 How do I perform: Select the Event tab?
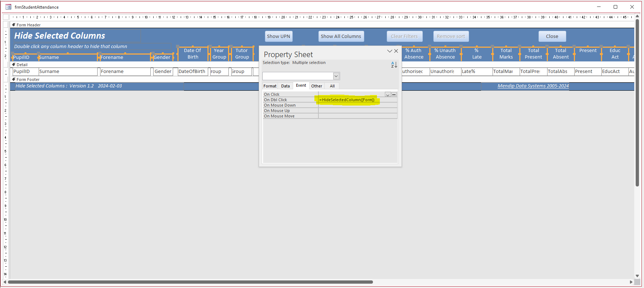pyautogui.click(x=301, y=86)
